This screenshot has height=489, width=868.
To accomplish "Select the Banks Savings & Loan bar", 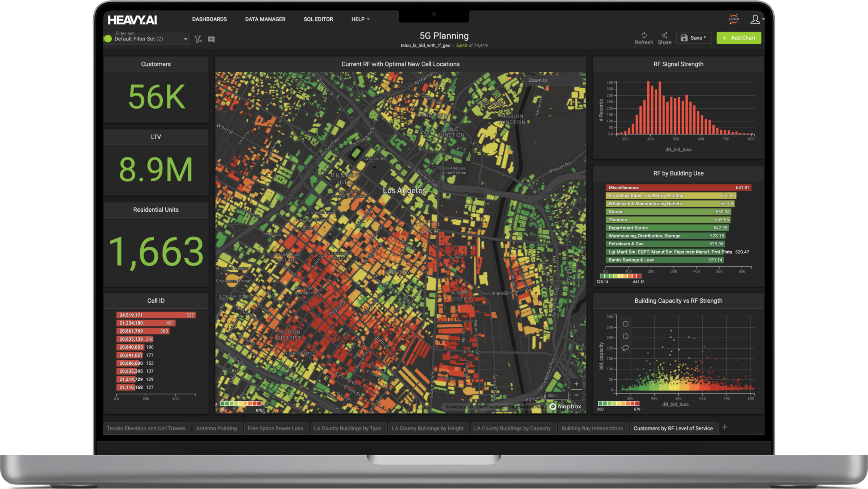I will tap(665, 260).
